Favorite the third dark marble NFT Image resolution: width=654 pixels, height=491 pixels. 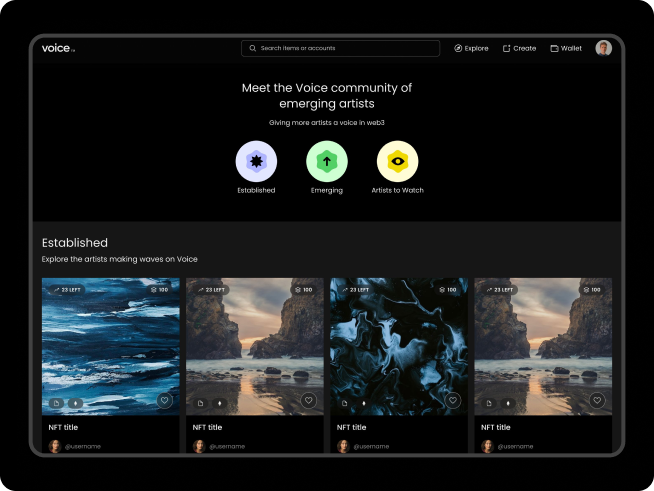pos(453,400)
